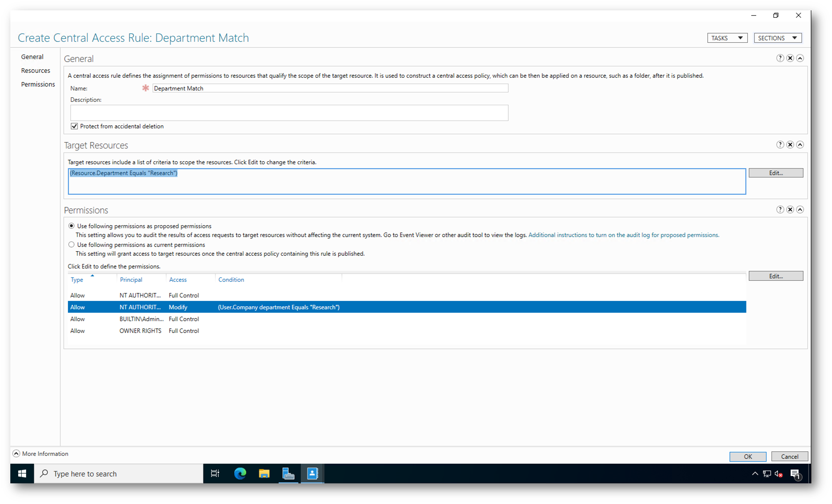Screen dimensions: 832x504
Task: Click the close icon in Target Resources section
Action: pos(790,145)
